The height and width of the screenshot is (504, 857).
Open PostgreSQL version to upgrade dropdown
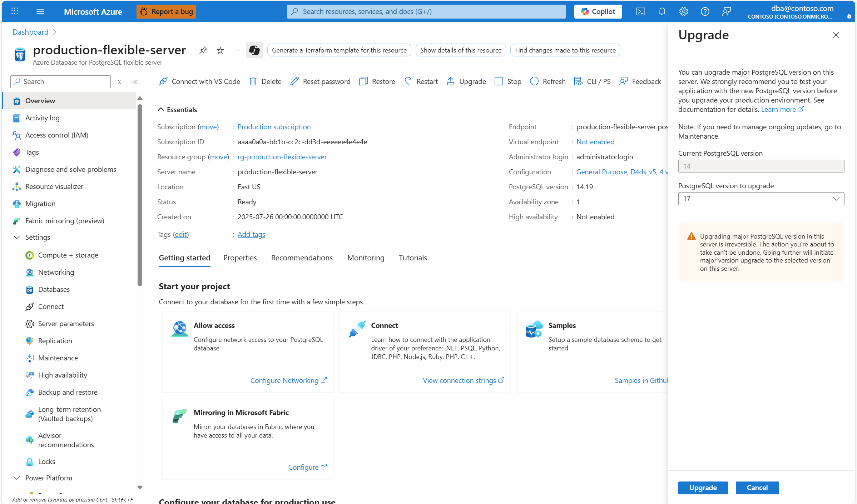pos(761,199)
